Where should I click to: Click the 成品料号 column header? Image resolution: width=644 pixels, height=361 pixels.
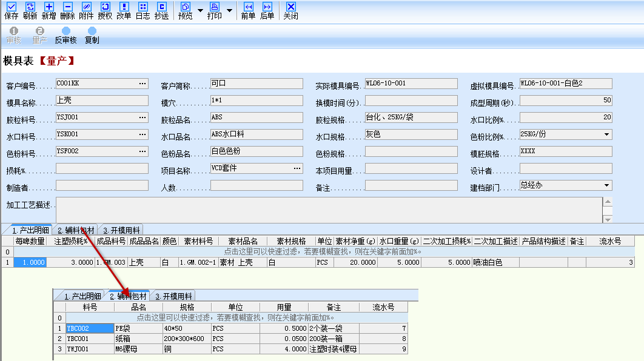click(x=111, y=241)
